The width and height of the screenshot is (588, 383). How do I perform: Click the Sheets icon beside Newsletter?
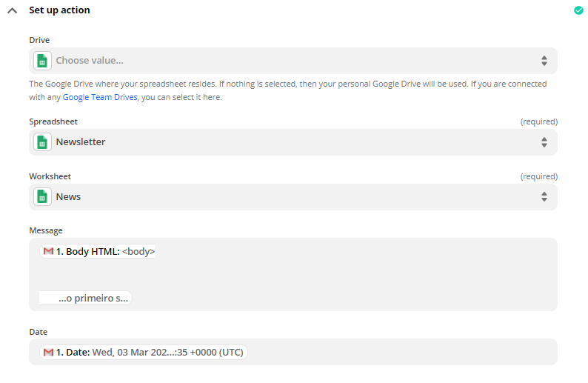[x=43, y=142]
